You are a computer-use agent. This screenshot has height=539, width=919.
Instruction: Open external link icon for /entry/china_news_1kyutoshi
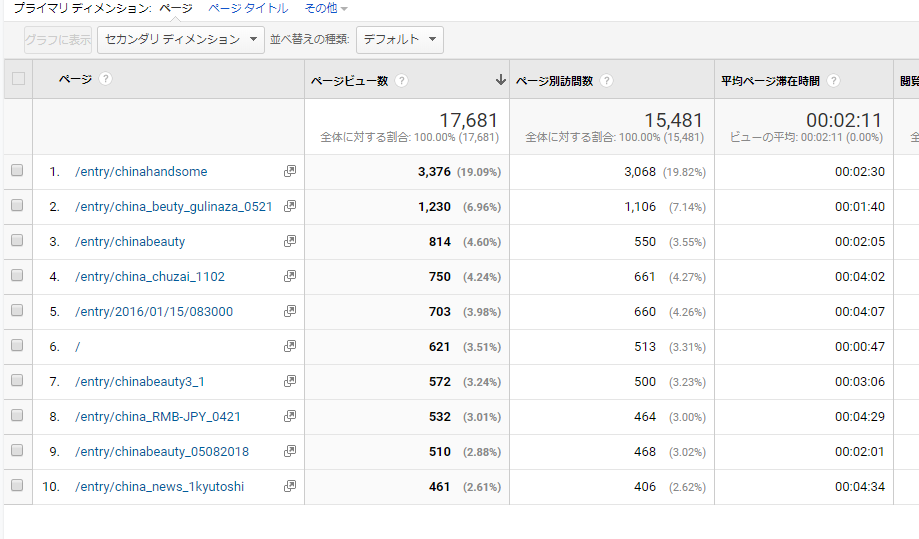coord(290,486)
